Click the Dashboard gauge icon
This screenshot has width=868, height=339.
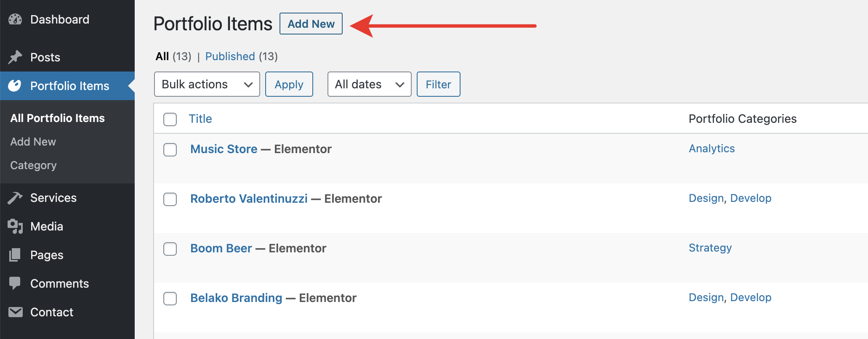click(x=15, y=19)
